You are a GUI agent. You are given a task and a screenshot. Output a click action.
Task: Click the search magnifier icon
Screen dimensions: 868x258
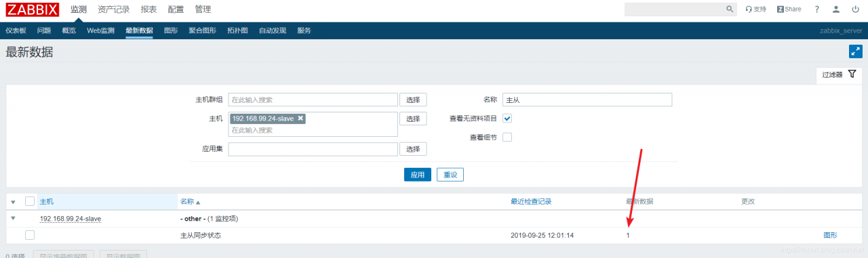(730, 9)
